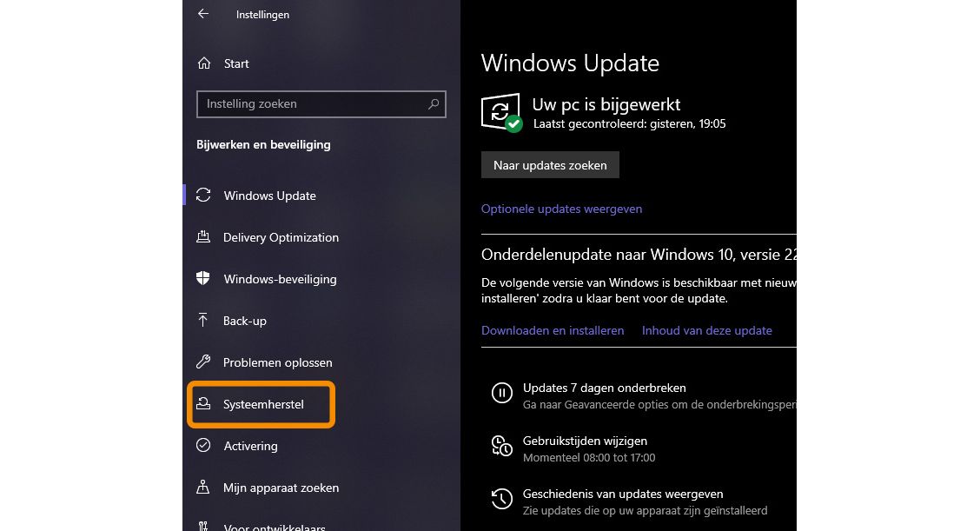Image resolution: width=980 pixels, height=531 pixels.
Task: Click the Gebruikstijden wijzigen clock icon
Action: [502, 446]
